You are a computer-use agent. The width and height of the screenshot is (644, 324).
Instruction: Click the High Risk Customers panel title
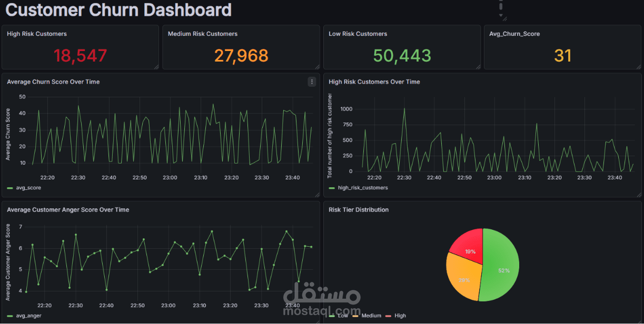click(37, 34)
